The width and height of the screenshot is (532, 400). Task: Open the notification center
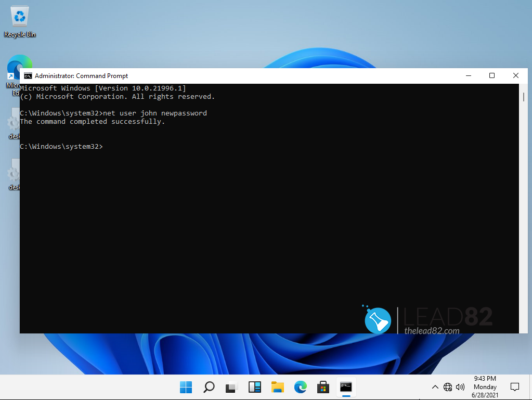pos(514,387)
